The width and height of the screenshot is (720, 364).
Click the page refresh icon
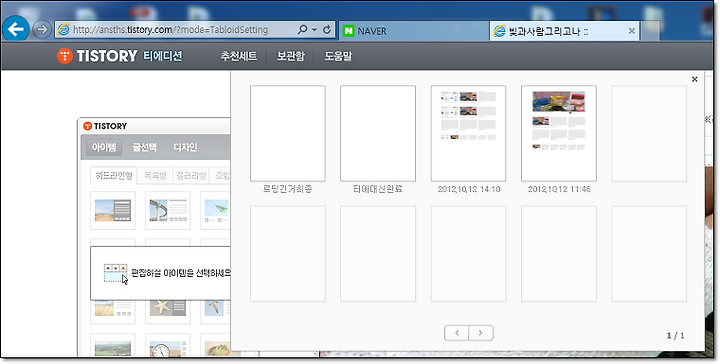pyautogui.click(x=327, y=29)
